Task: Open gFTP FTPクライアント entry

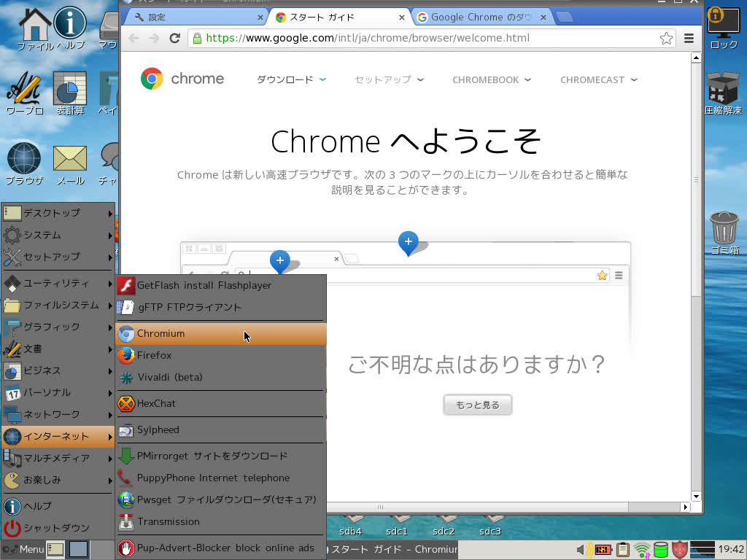Action: coord(220,308)
